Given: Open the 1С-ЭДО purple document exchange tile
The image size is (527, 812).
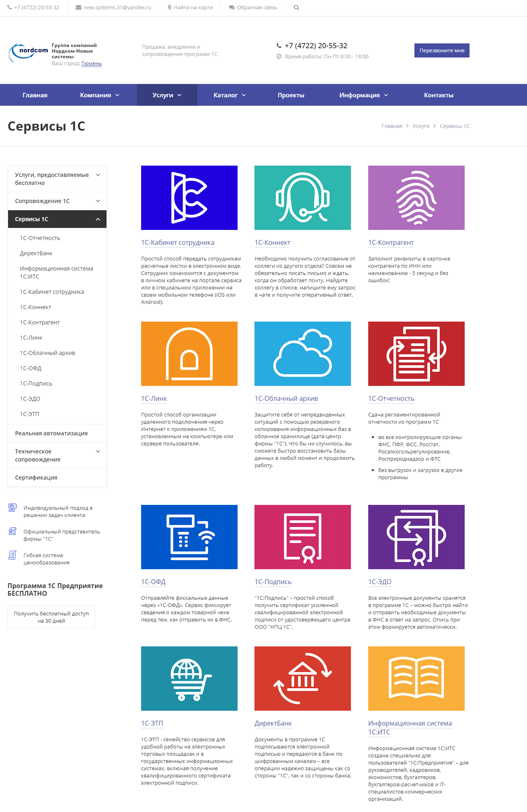Looking at the screenshot, I should [x=416, y=537].
